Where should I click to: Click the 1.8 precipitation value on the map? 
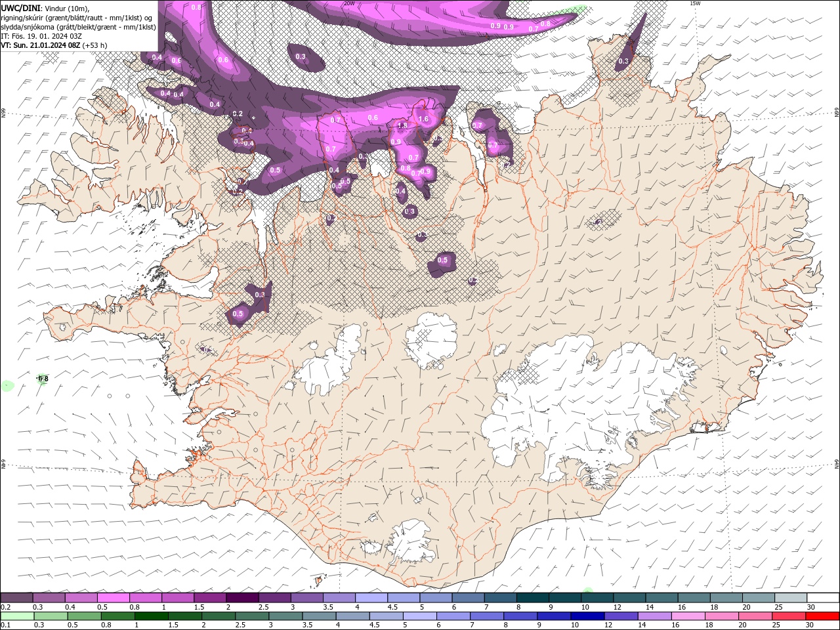click(x=402, y=125)
